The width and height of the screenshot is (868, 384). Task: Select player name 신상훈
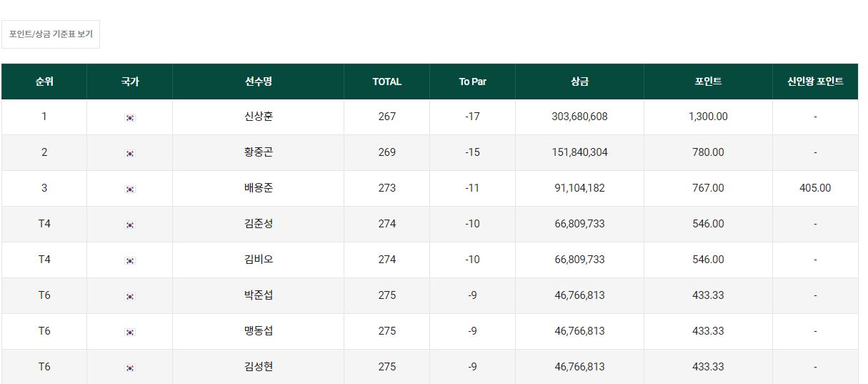(259, 117)
